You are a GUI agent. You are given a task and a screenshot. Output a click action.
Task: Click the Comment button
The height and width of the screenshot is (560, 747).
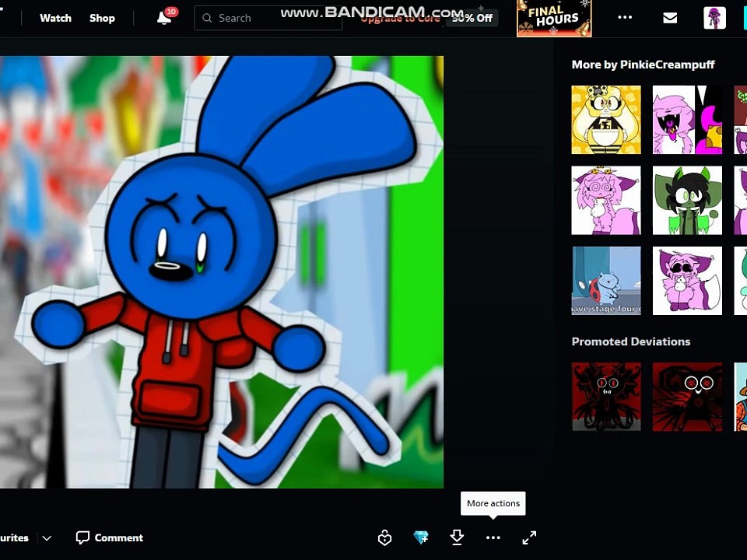pos(110,537)
